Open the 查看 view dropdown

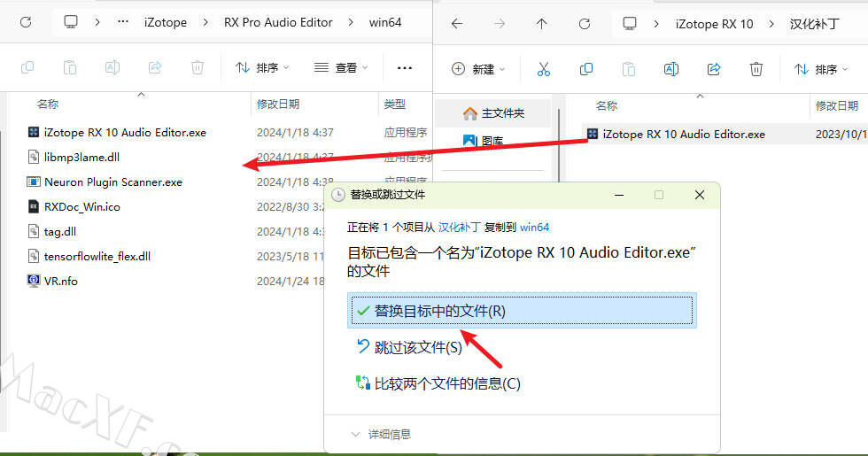pyautogui.click(x=342, y=67)
